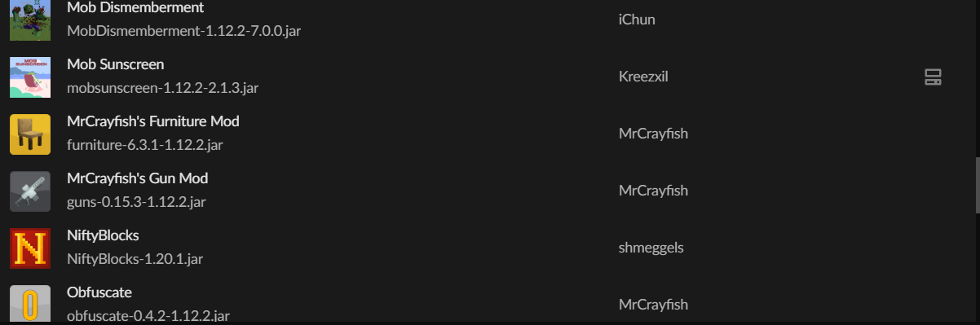Select MrCrayfish's Furniture Mod name
Viewport: 980px width, 325px height.
click(153, 121)
